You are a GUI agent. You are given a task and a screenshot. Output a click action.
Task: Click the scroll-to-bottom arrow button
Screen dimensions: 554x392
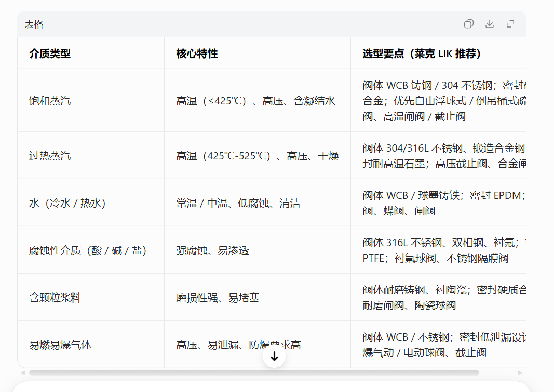pyautogui.click(x=274, y=356)
